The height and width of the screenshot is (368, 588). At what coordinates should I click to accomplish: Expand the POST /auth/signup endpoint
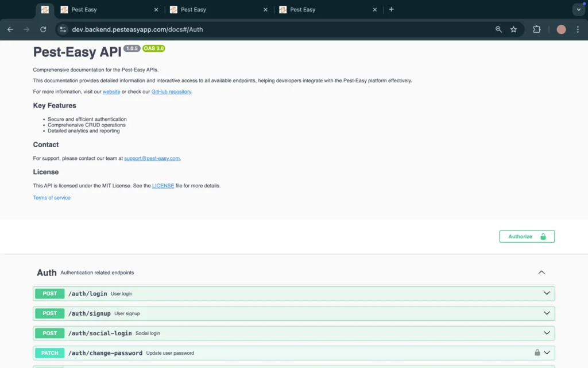click(547, 313)
